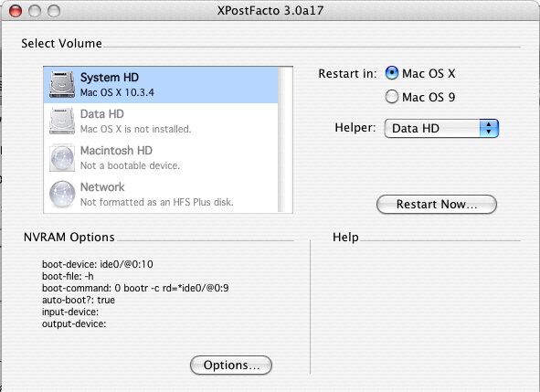This screenshot has width=540, height=392.
Task: Select the Mac OS X radio button
Action: coord(392,73)
